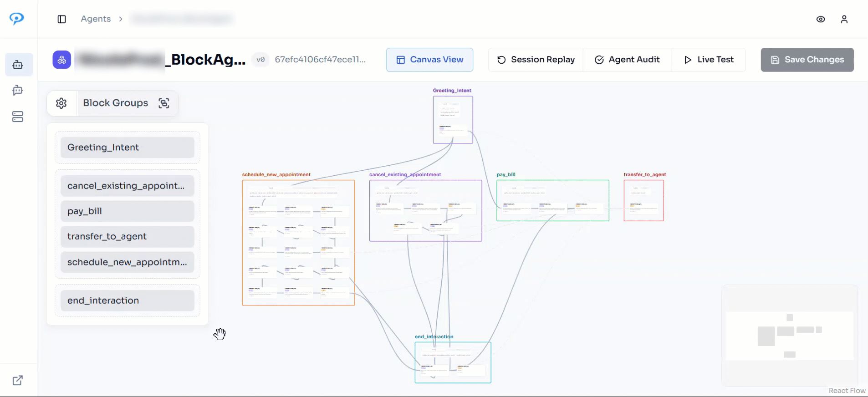This screenshot has height=397, width=868.
Task: Open the chat bot icon in sidebar
Action: pos(18,91)
